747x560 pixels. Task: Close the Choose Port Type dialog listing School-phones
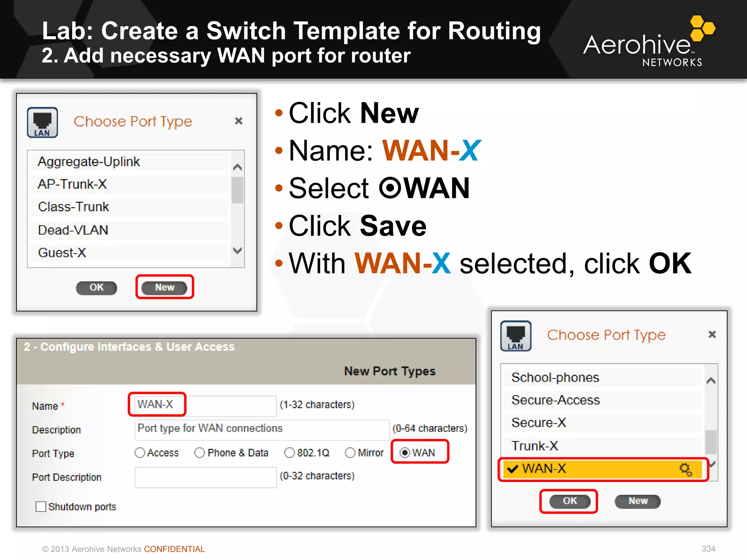click(712, 334)
